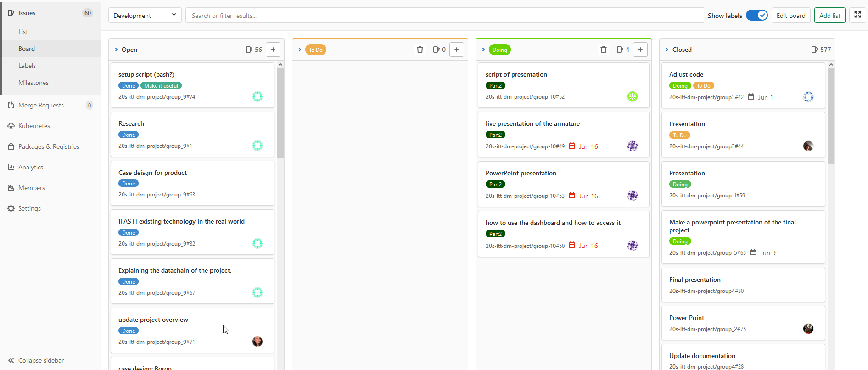This screenshot has width=868, height=370.
Task: Click the green Doing list header label
Action: click(500, 50)
